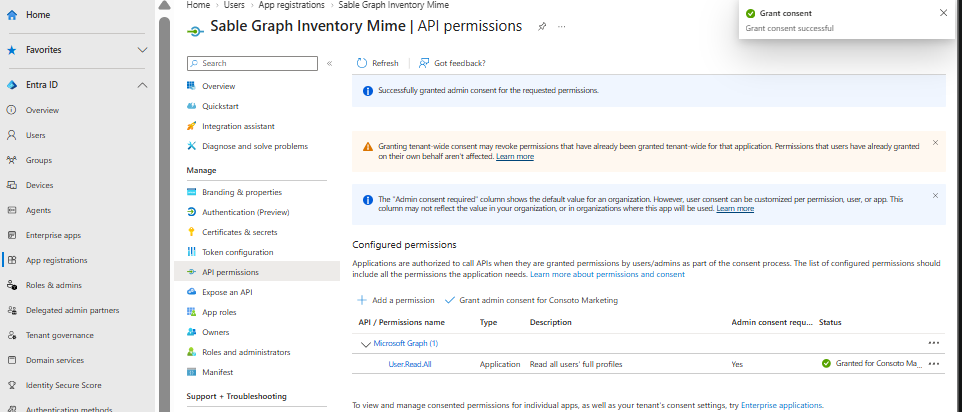Click the resource menu Search field
This screenshot has width=962, height=412.
(252, 63)
